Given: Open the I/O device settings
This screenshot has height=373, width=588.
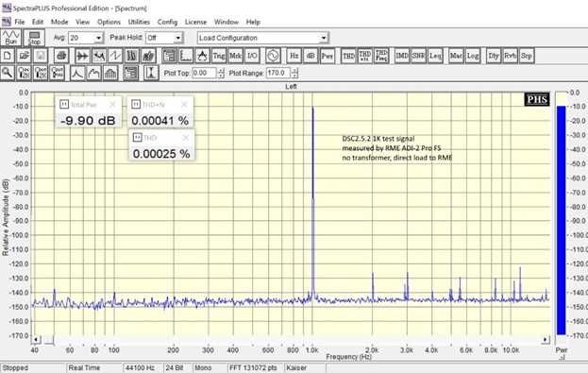Looking at the screenshot, I should click(x=252, y=56).
